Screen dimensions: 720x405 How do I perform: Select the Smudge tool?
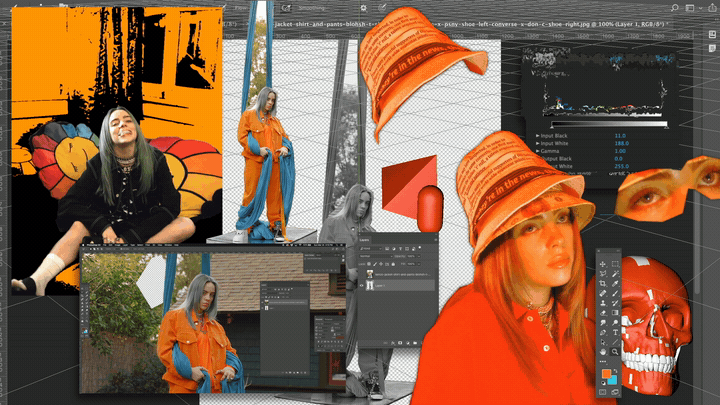[x=603, y=322]
